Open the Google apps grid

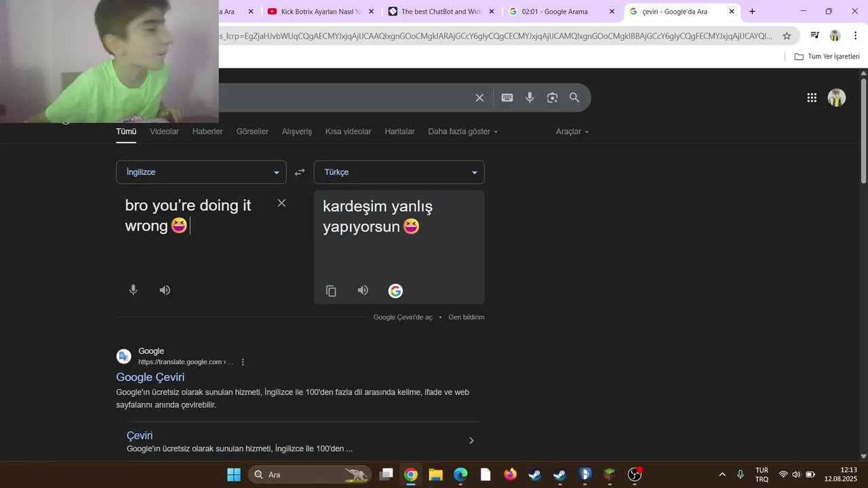tap(812, 98)
